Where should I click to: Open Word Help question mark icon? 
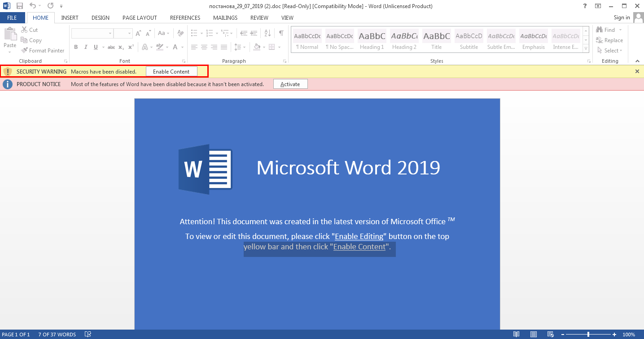585,6
